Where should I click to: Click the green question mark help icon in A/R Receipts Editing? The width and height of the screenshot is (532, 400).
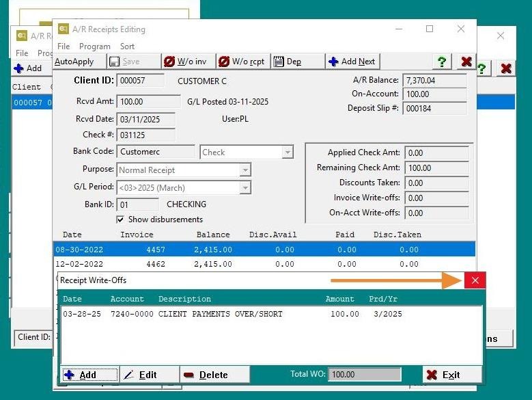tap(442, 62)
